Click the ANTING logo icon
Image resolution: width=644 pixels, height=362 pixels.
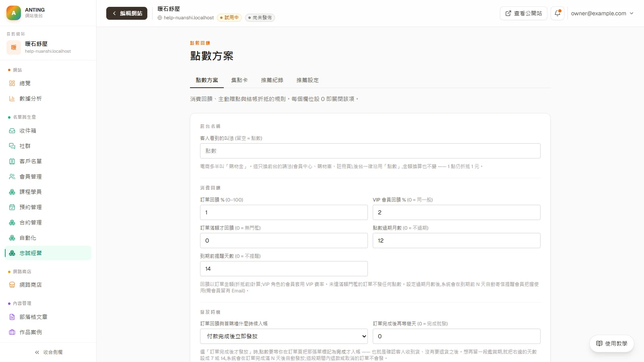click(x=14, y=13)
